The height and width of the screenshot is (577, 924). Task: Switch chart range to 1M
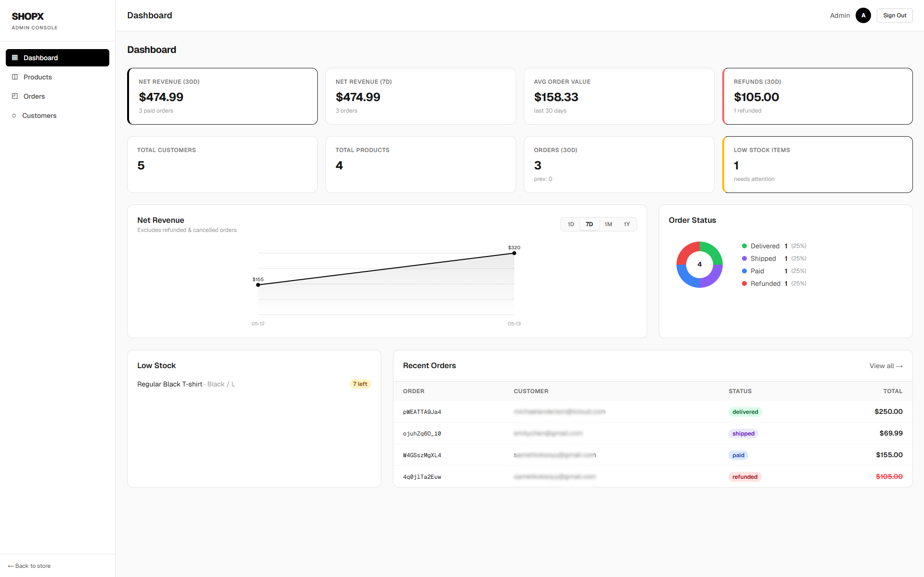click(x=608, y=224)
